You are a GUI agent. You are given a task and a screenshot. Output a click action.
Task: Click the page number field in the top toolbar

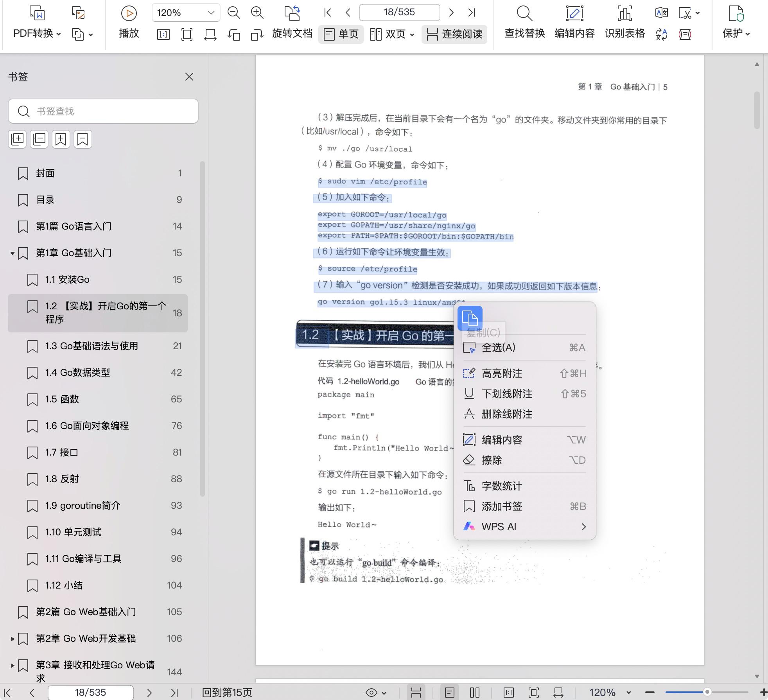[x=399, y=13]
